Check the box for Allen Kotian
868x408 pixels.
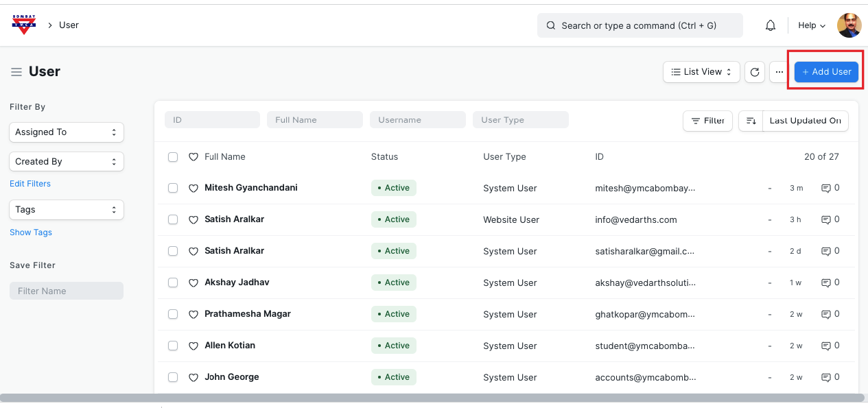coord(173,346)
